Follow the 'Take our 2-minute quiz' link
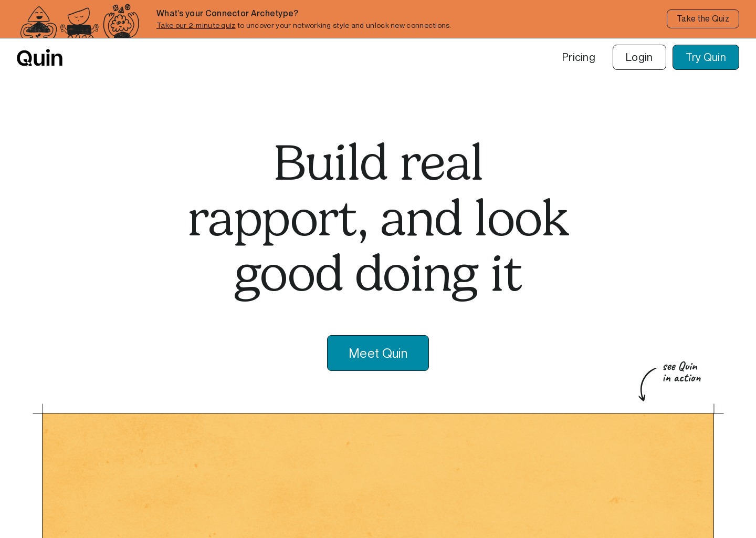This screenshot has width=756, height=538. click(196, 25)
